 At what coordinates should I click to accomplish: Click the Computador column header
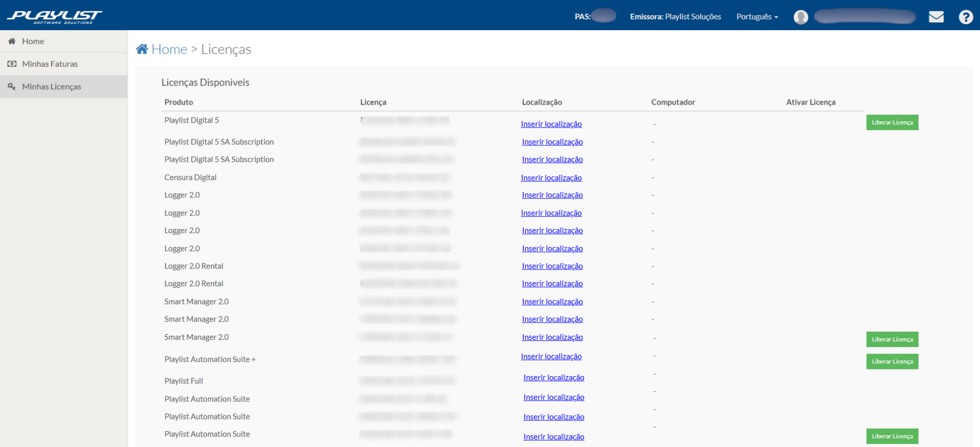coord(673,102)
